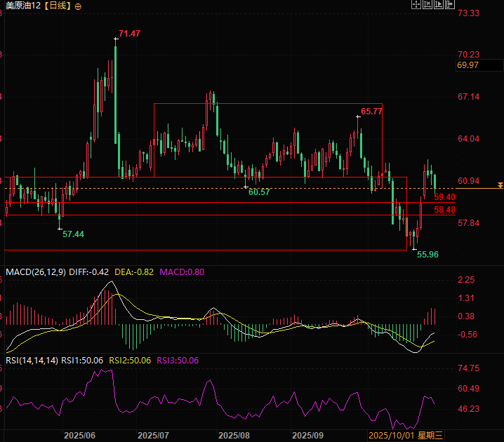This screenshot has height=442, width=504.
Task: Click the 美原油12 symbol title
Action: (x=23, y=6)
